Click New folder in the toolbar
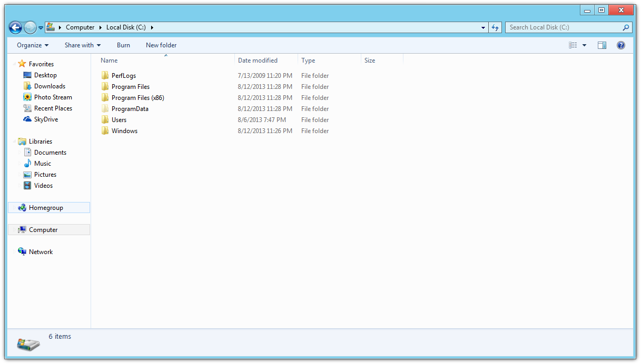 click(x=161, y=45)
